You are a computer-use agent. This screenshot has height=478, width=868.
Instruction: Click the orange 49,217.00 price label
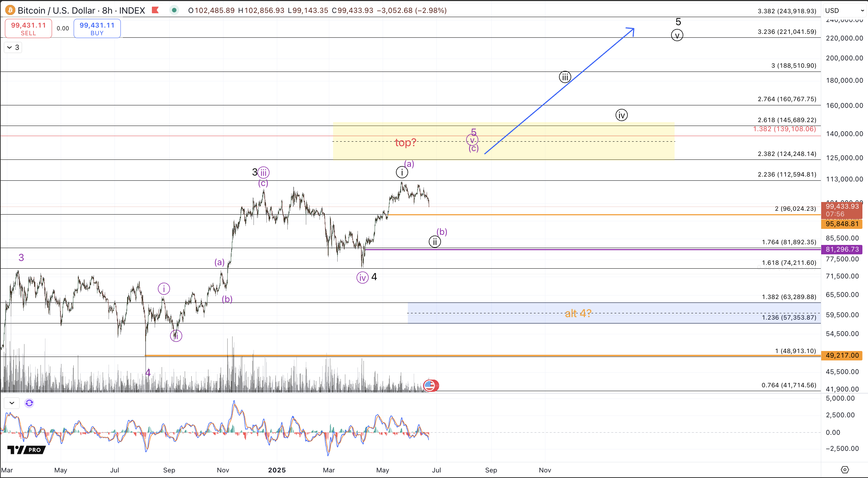pos(842,356)
